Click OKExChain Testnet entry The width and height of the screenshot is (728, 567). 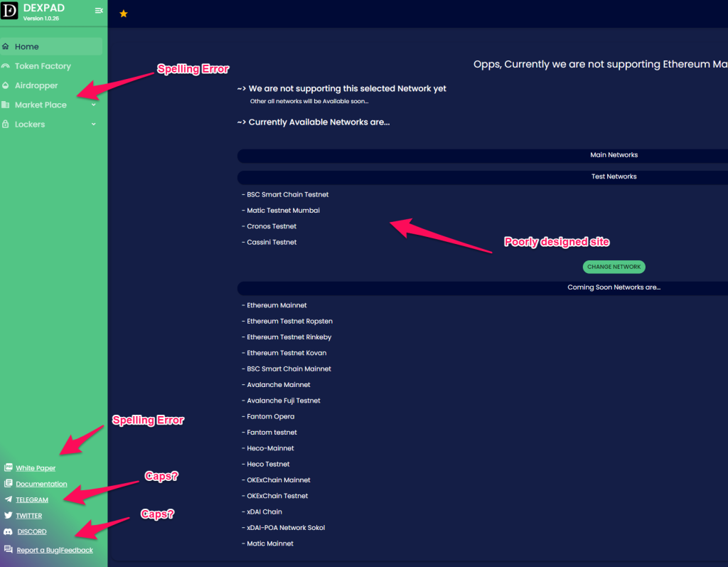click(275, 496)
